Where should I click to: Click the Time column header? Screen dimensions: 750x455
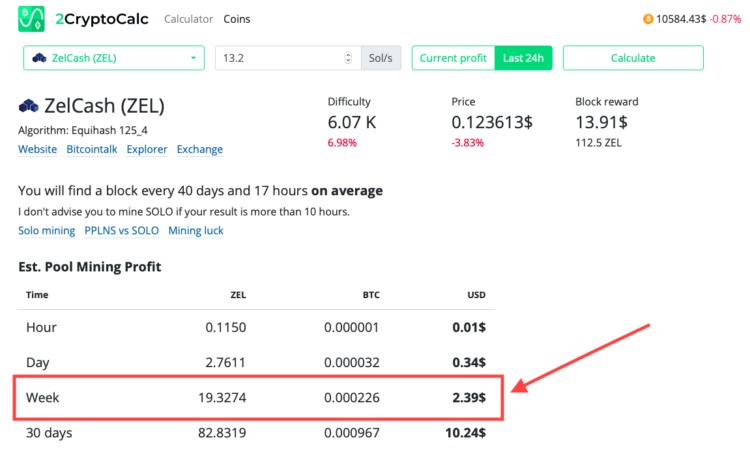click(37, 295)
